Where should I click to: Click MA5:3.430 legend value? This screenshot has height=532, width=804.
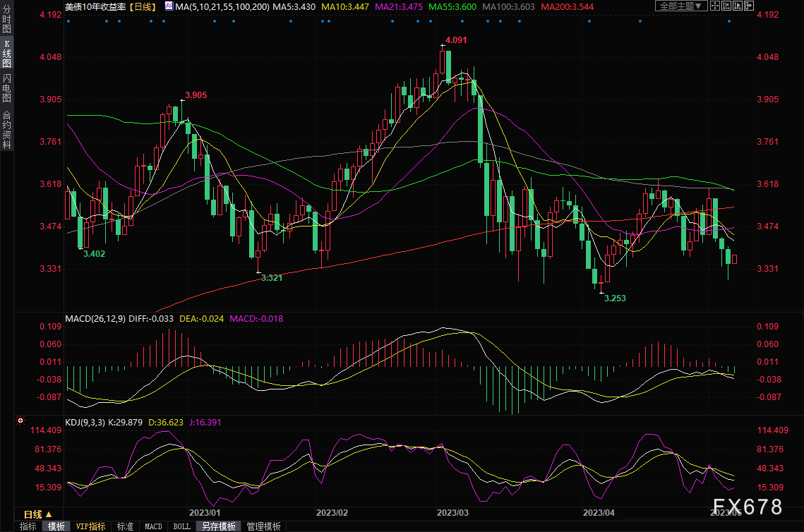(294, 6)
